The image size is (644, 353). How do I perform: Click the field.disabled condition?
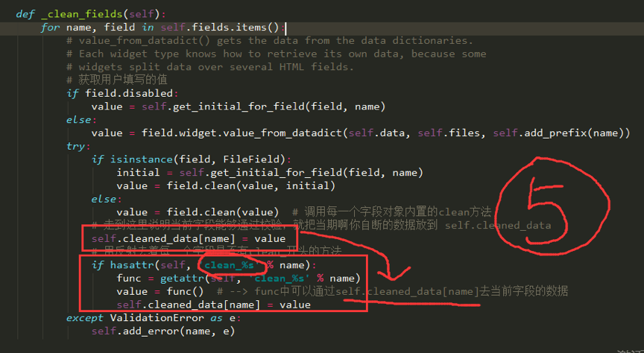point(129,94)
